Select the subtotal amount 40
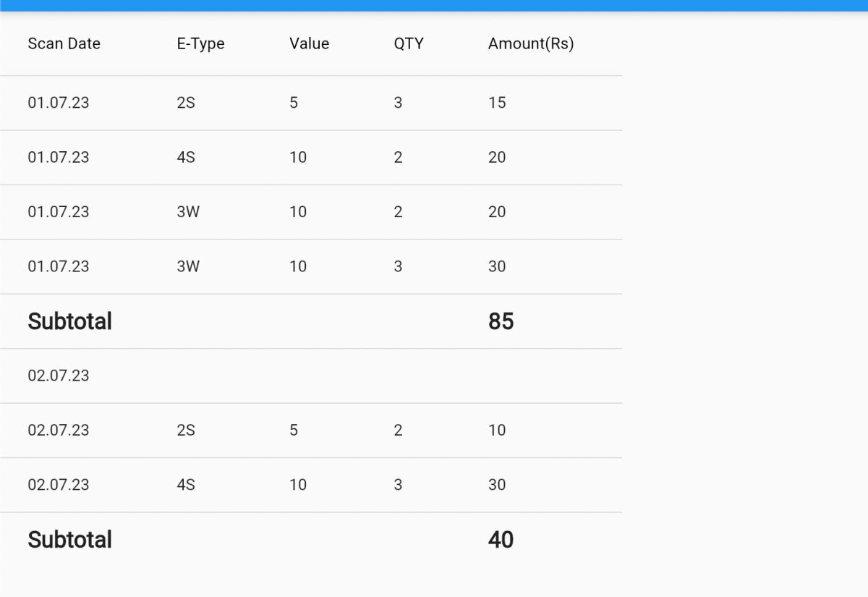 [501, 540]
